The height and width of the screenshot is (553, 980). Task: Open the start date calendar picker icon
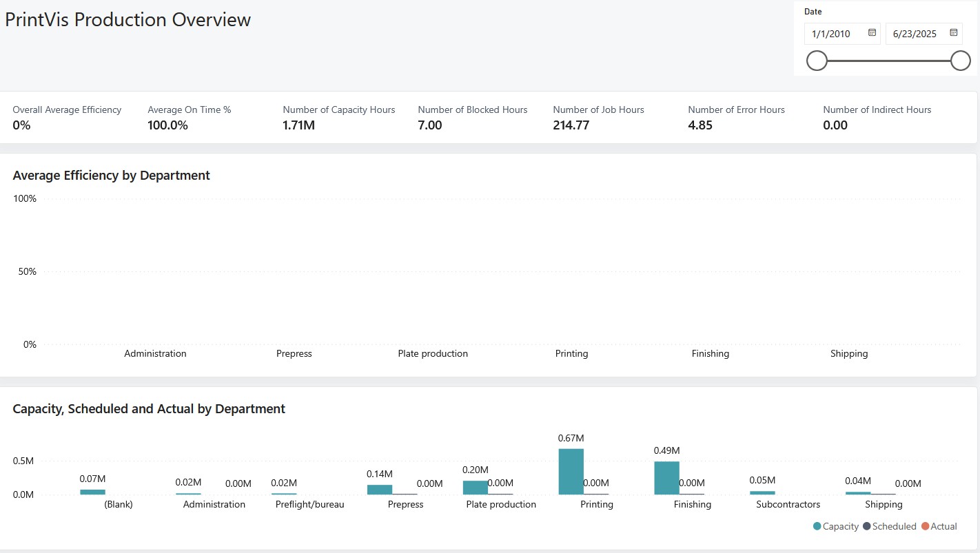[872, 32]
